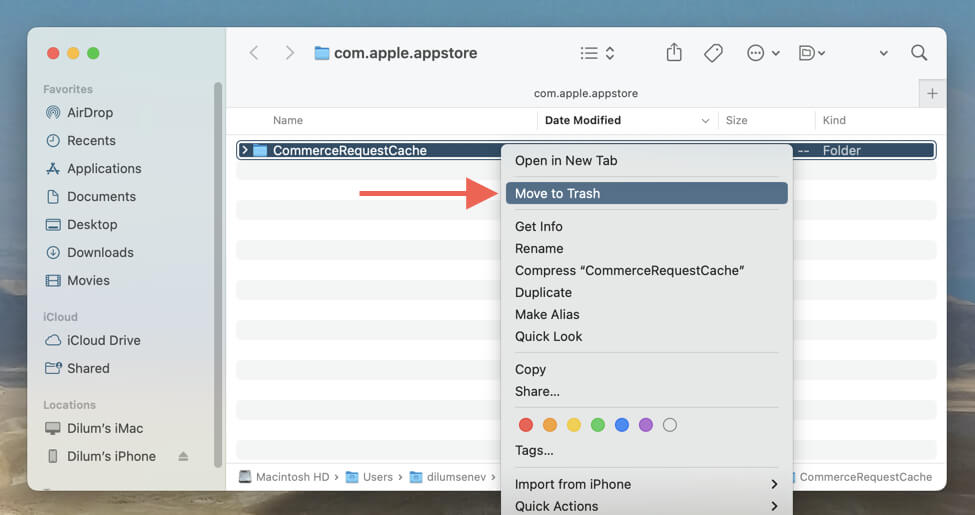The image size is (975, 515).
Task: Apply the green tag color
Action: (598, 425)
